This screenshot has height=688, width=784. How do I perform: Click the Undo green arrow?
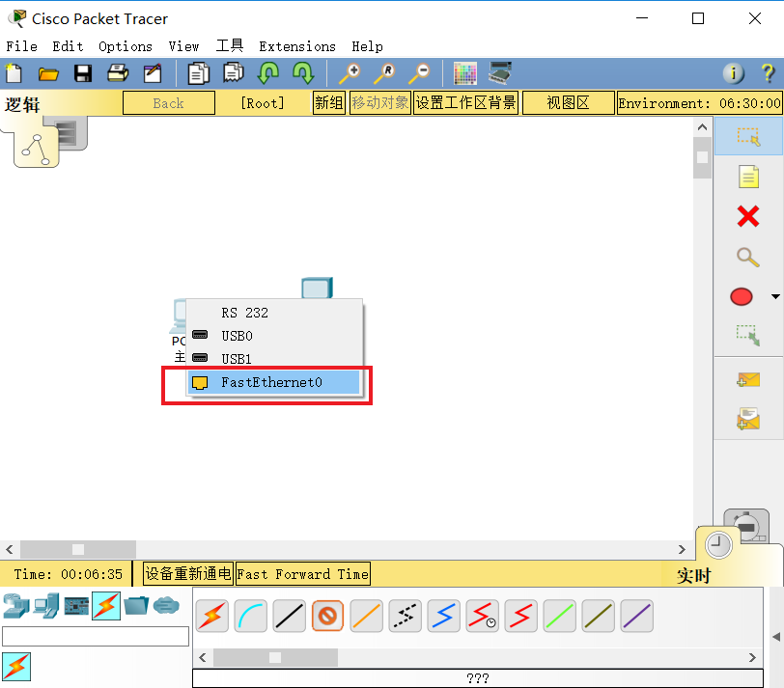268,73
